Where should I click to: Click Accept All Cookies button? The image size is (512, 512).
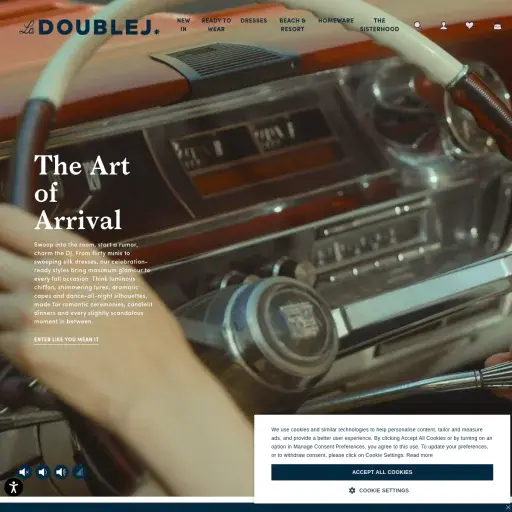[382, 472]
